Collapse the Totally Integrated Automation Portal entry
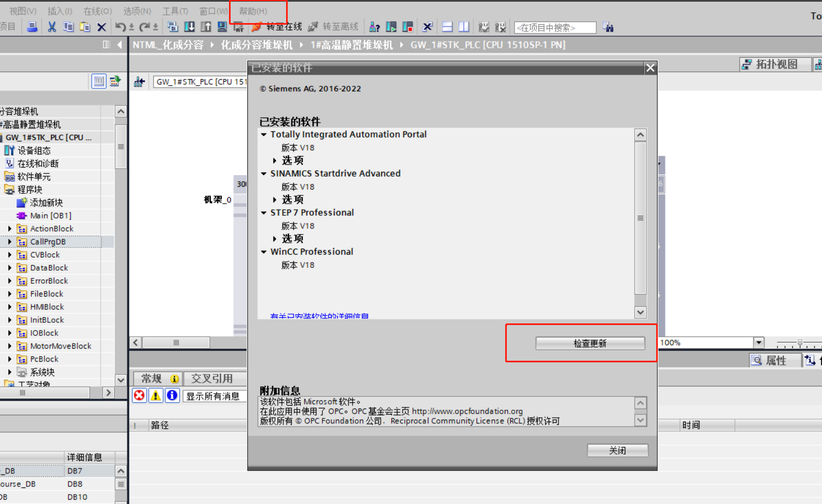The width and height of the screenshot is (822, 504). pyautogui.click(x=264, y=135)
